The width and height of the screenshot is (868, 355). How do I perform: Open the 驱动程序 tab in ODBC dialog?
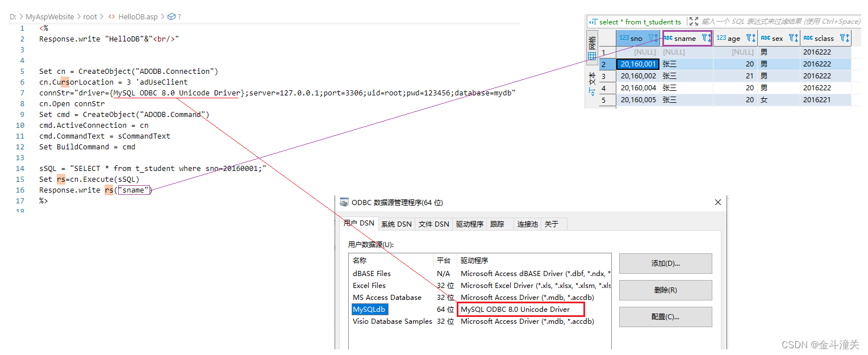click(x=469, y=224)
